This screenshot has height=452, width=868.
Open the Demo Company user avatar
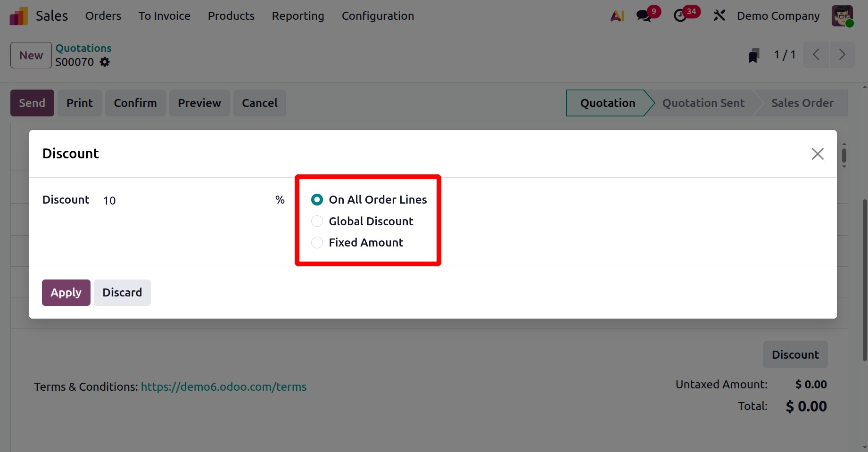tap(842, 16)
